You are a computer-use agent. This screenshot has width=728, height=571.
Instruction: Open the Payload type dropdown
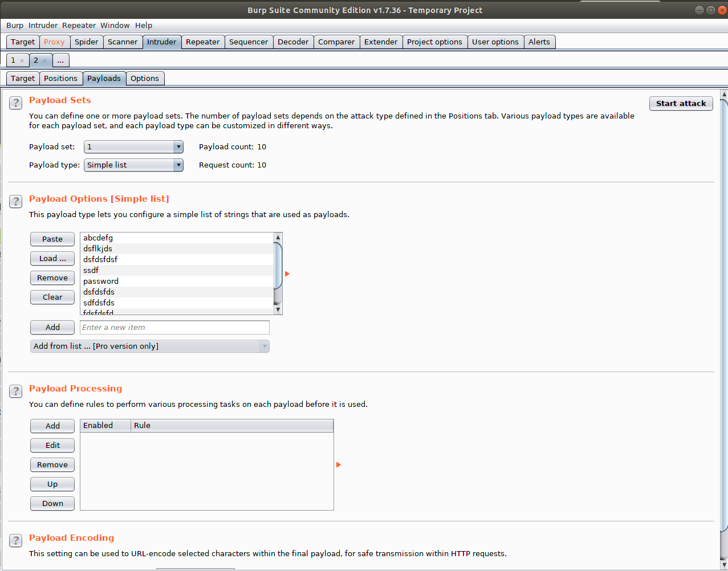pyautogui.click(x=133, y=165)
